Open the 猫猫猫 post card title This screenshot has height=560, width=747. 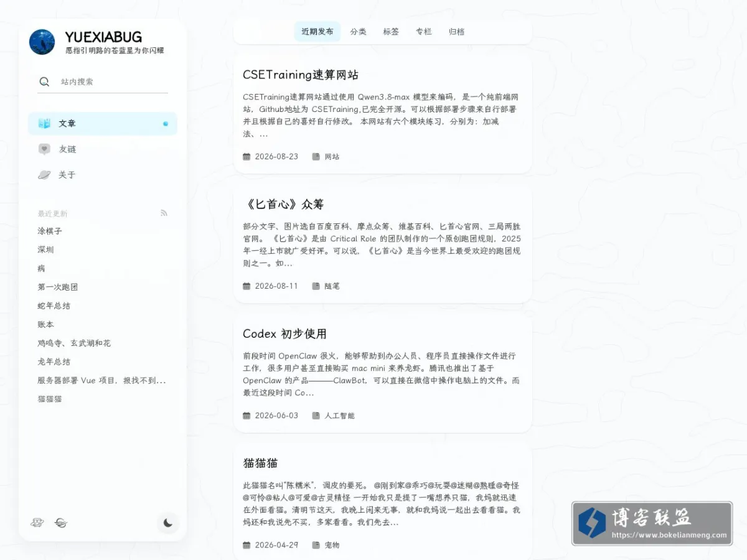[260, 463]
